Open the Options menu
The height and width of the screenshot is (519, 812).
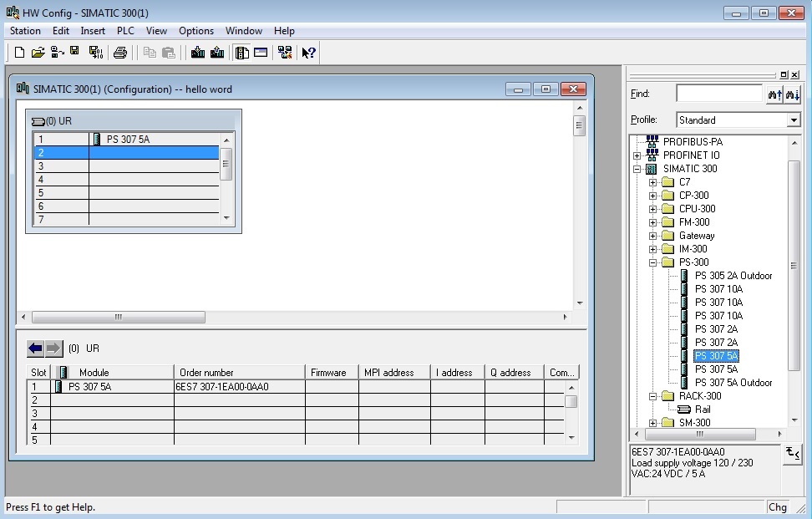coord(196,31)
